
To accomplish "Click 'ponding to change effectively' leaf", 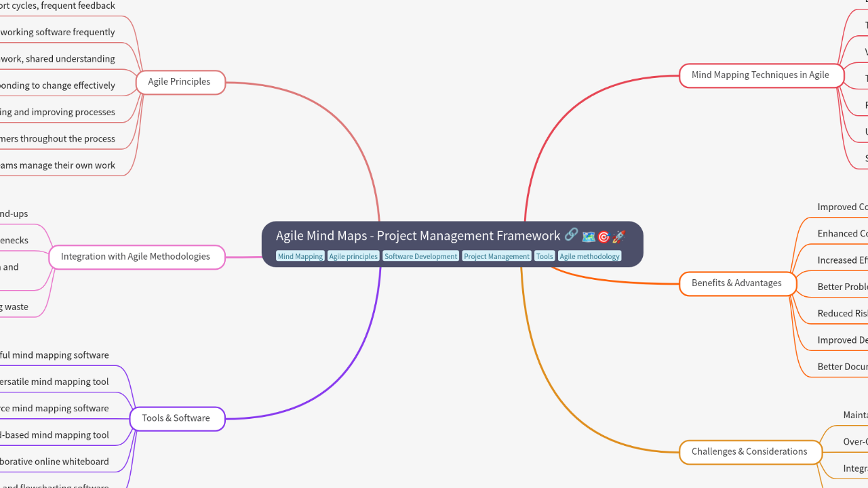I will tap(58, 85).
